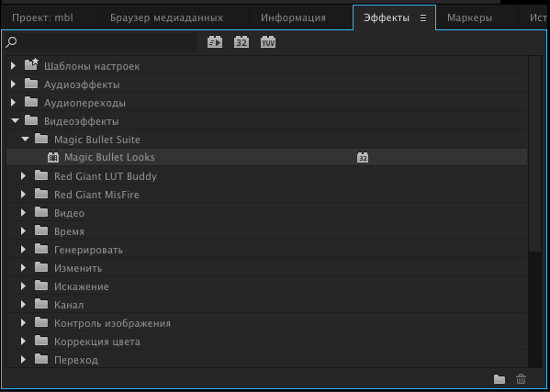This screenshot has height=392, width=550.
Task: Click the Red Giant MisFire folder icon
Action: pos(41,194)
